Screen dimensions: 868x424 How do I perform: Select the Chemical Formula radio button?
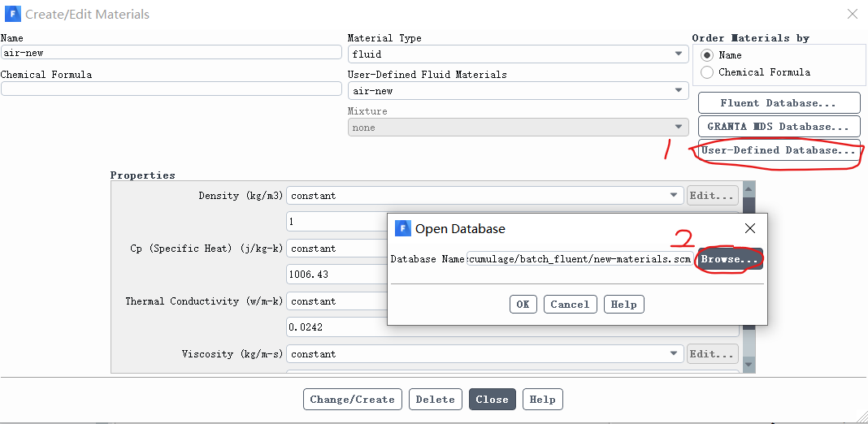[707, 72]
